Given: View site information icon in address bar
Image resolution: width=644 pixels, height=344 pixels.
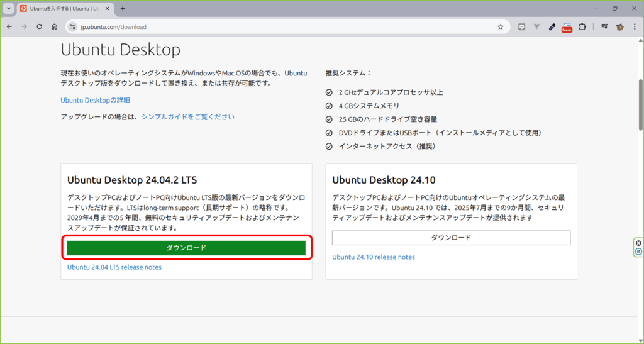Looking at the screenshot, I should pos(73,26).
